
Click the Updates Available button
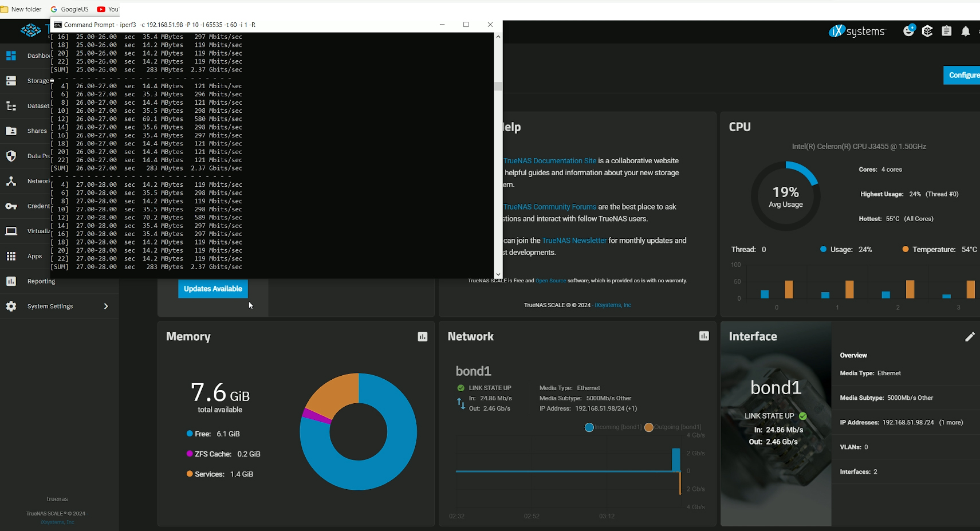[x=213, y=289]
